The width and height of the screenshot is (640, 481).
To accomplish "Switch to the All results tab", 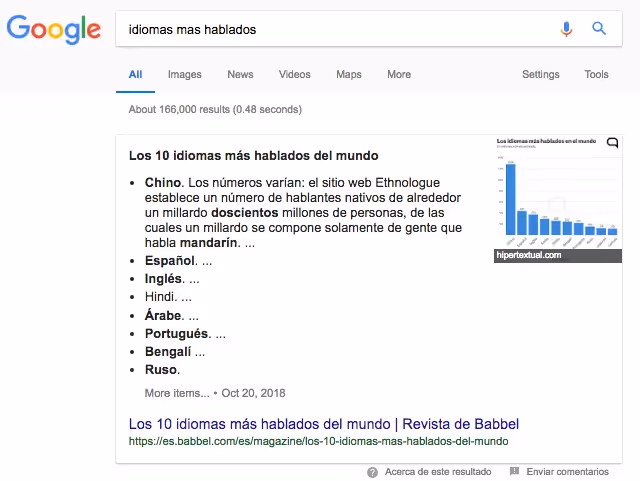I will (x=136, y=74).
